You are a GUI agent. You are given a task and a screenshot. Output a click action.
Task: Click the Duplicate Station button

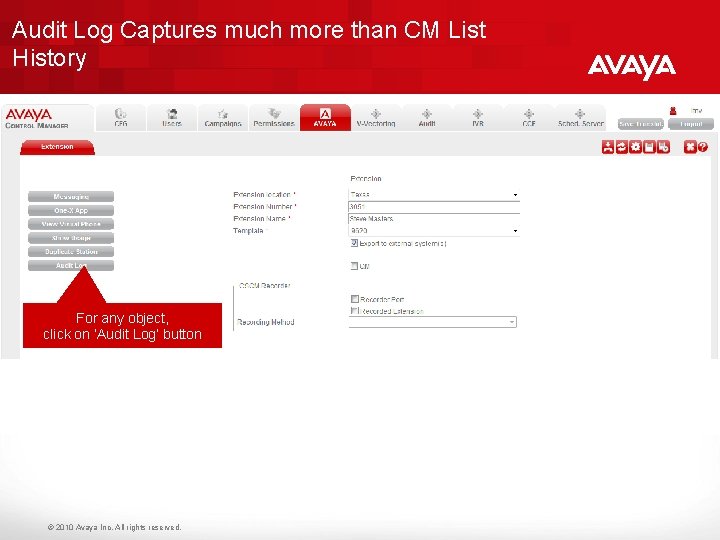(71, 252)
